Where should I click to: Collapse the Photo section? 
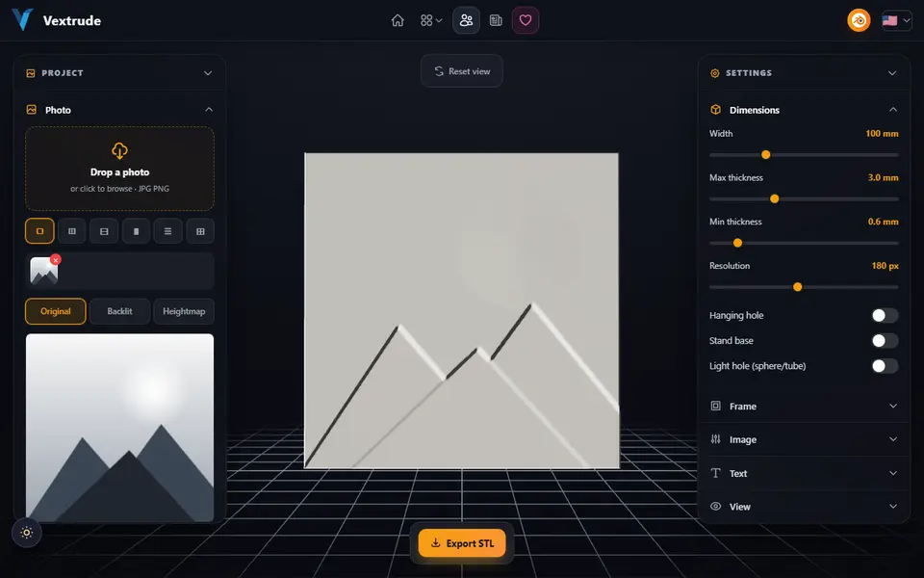tap(209, 110)
